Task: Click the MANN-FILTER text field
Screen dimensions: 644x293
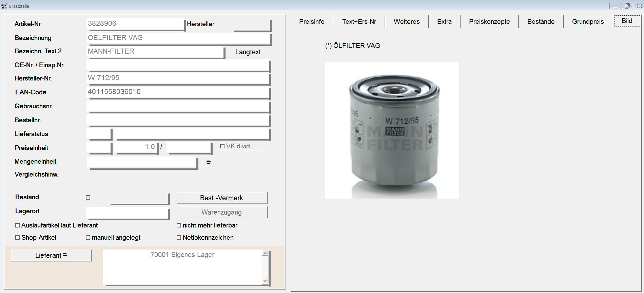Action: pyautogui.click(x=156, y=52)
